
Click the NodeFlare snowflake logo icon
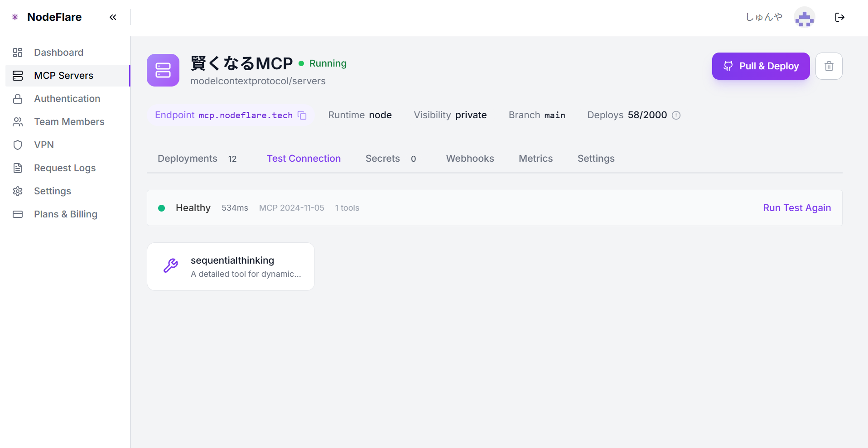[x=15, y=17]
